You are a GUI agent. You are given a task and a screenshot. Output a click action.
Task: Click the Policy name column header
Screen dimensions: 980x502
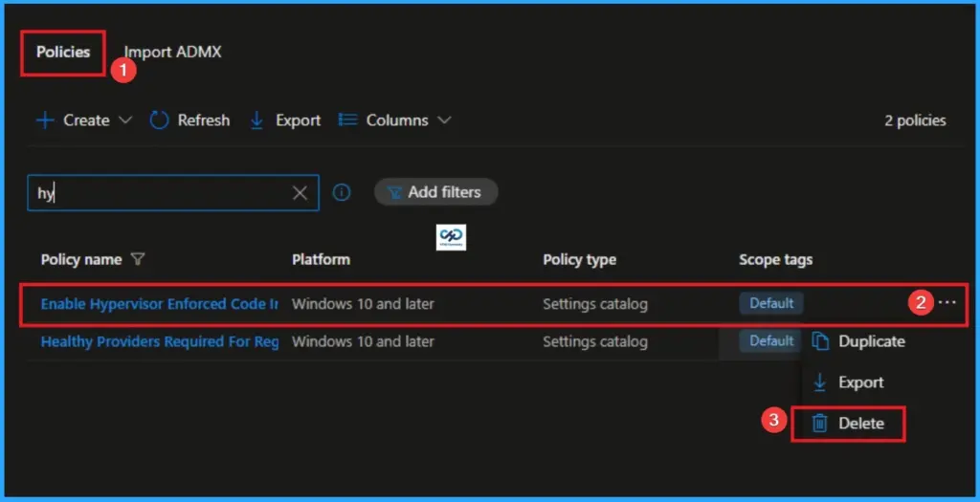[81, 259]
